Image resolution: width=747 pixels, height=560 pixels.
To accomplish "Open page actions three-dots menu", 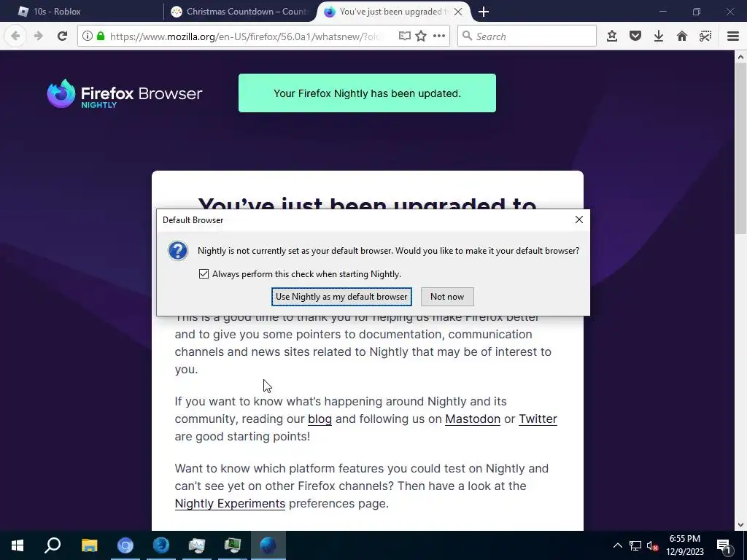I will [438, 36].
